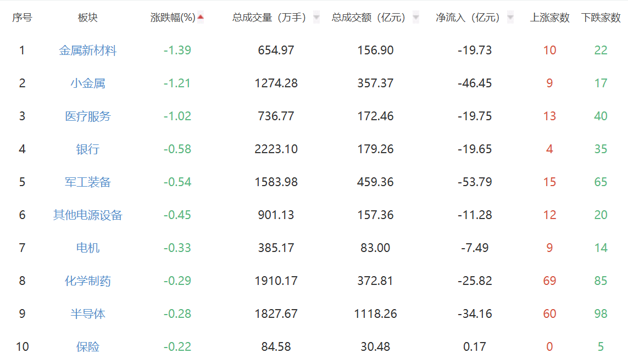Open the 医疗服务 sector link
The height and width of the screenshot is (364, 628).
[x=88, y=116]
